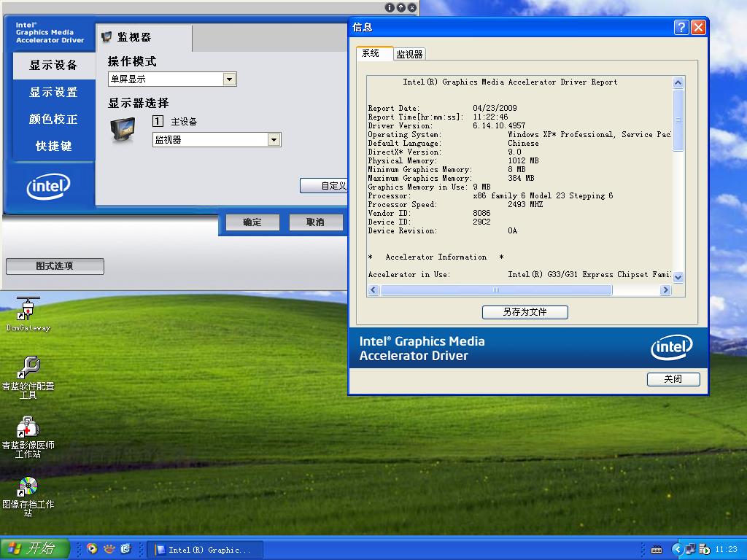Switch to 监视器 tab in 信息 dialog
Image resolution: width=747 pixels, height=560 pixels.
coord(410,54)
